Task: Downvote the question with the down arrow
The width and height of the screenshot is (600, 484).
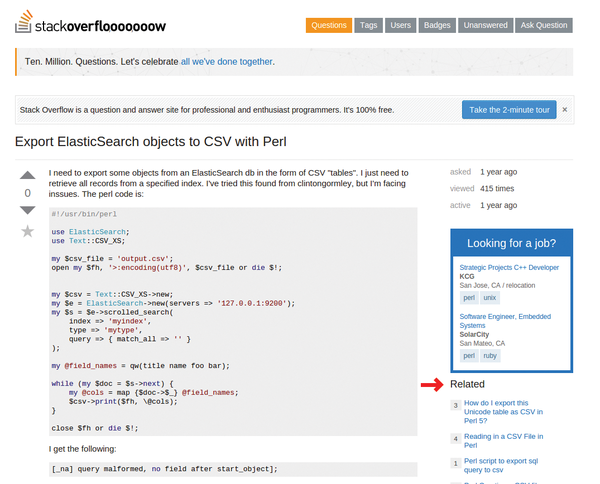Action: pos(28,210)
